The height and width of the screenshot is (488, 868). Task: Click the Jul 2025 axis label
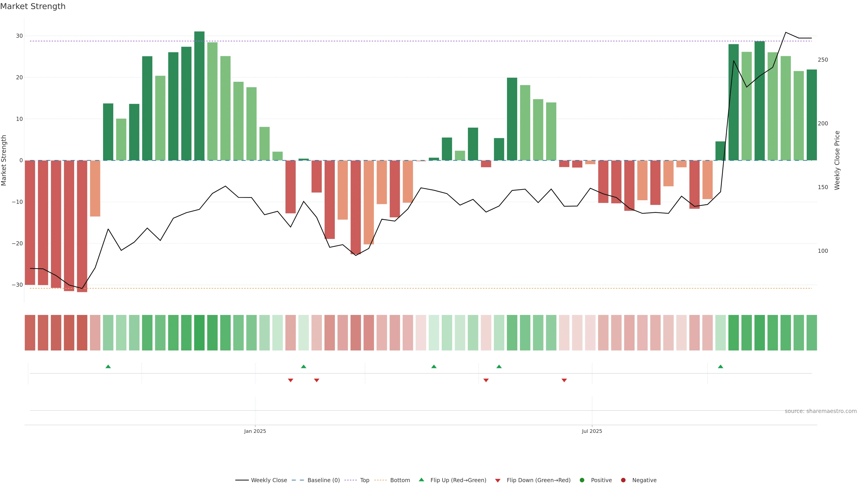[592, 431]
